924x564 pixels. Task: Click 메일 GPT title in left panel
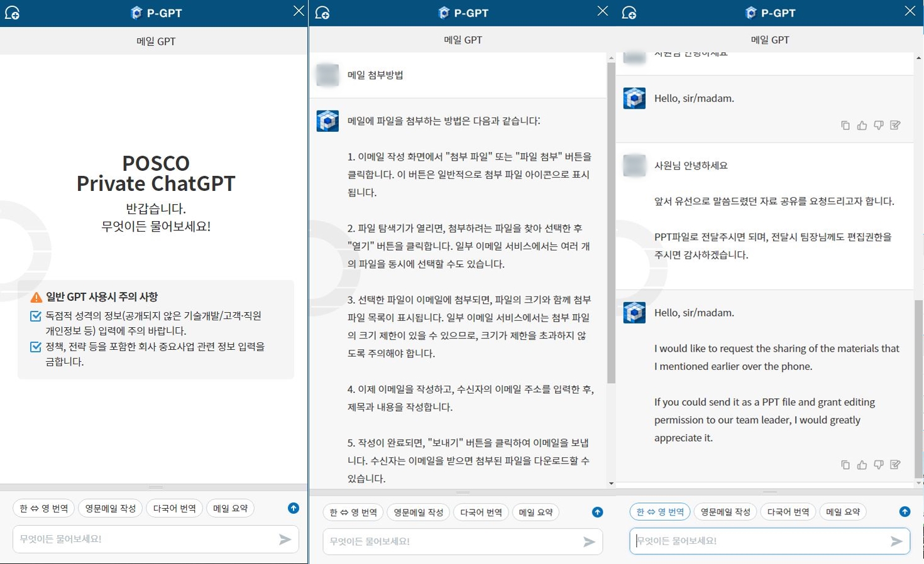click(x=156, y=41)
